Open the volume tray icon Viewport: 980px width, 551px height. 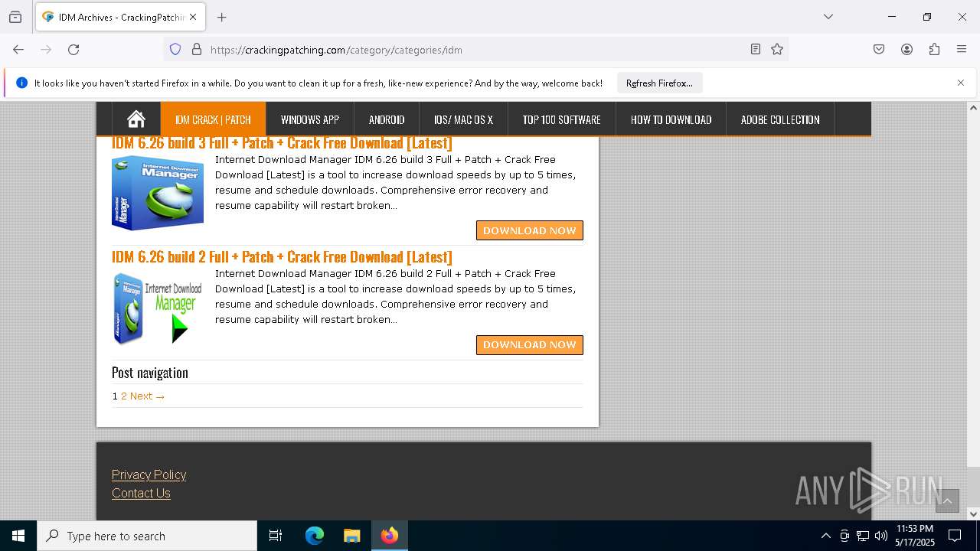[x=881, y=536]
